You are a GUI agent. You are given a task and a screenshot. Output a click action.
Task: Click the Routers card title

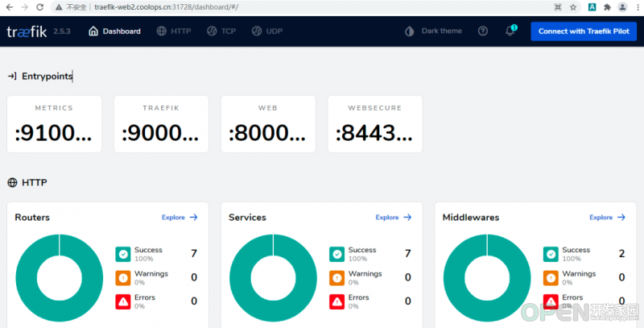coord(32,218)
